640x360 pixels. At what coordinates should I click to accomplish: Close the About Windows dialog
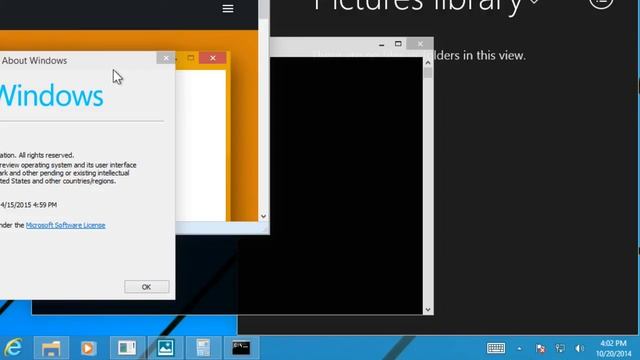(166, 58)
